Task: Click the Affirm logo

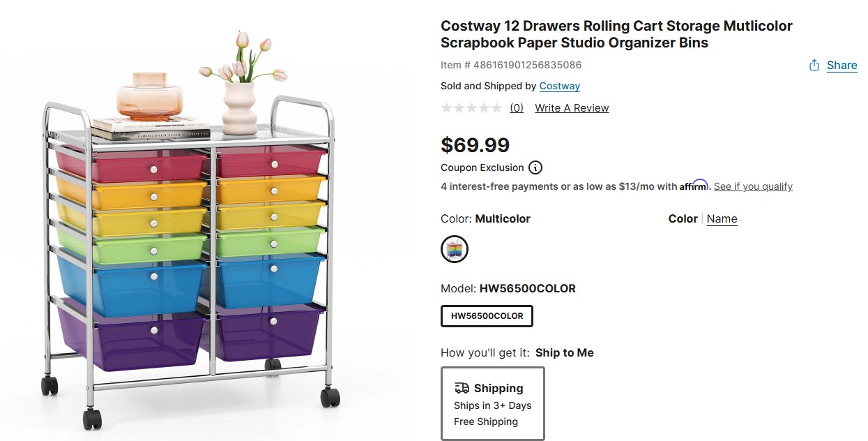Action: click(x=694, y=186)
